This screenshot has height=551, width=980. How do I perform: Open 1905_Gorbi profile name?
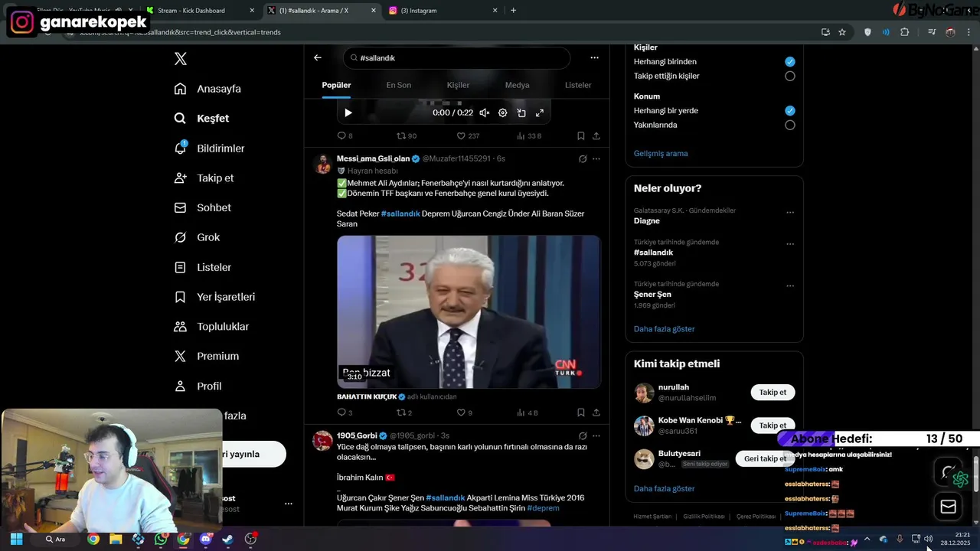(356, 435)
